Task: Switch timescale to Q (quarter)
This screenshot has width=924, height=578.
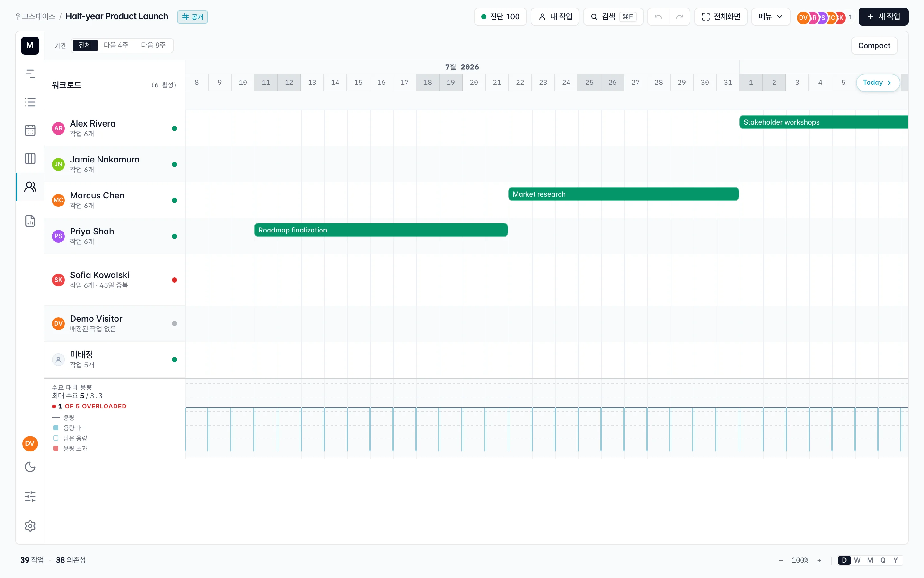Action: [883, 560]
